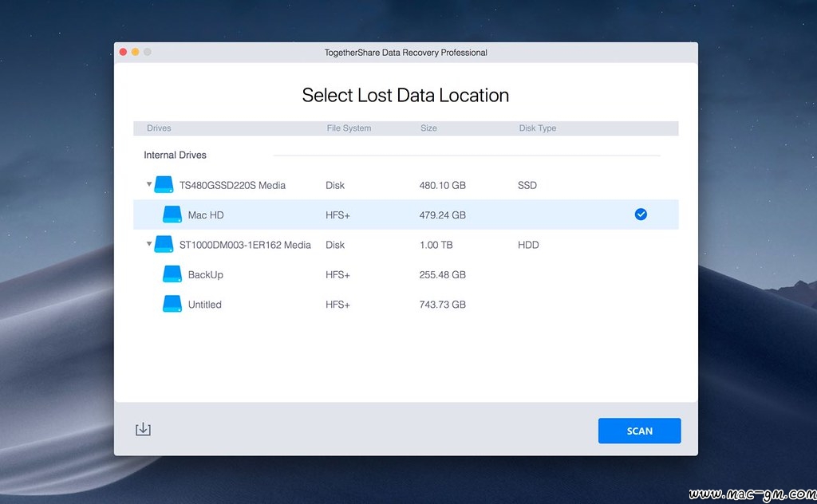Image resolution: width=817 pixels, height=504 pixels.
Task: Click the 480.10 GB size value
Action: [x=442, y=185]
